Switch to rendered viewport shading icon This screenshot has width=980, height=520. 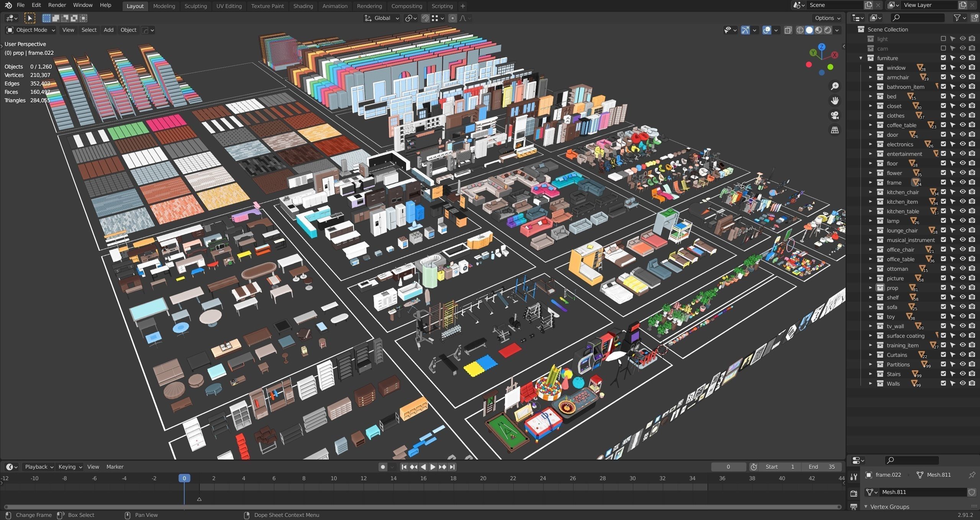(828, 30)
